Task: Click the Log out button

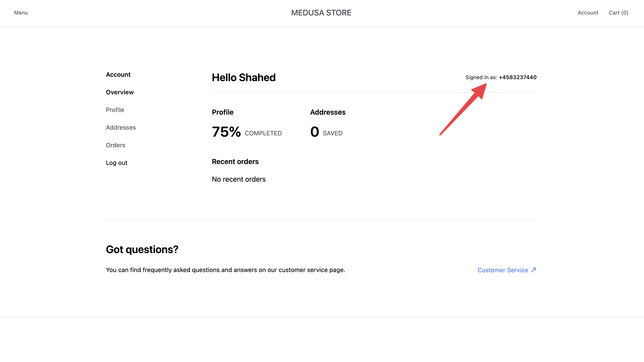Action: tap(116, 163)
